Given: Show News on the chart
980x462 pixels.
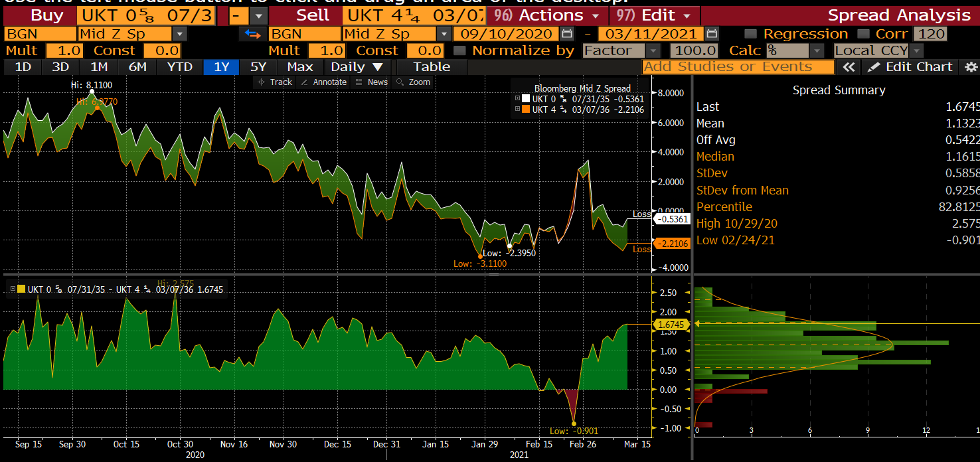Looking at the screenshot, I should coord(372,82).
